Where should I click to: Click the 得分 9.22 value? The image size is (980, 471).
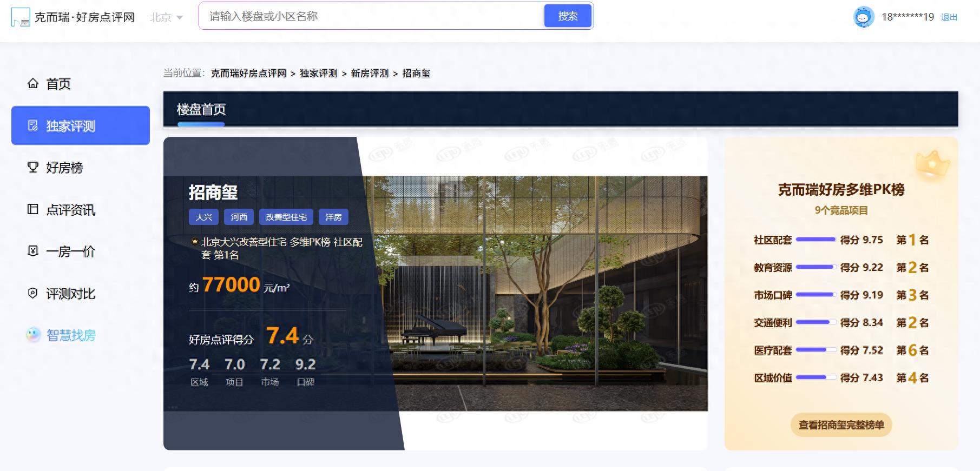click(861, 267)
